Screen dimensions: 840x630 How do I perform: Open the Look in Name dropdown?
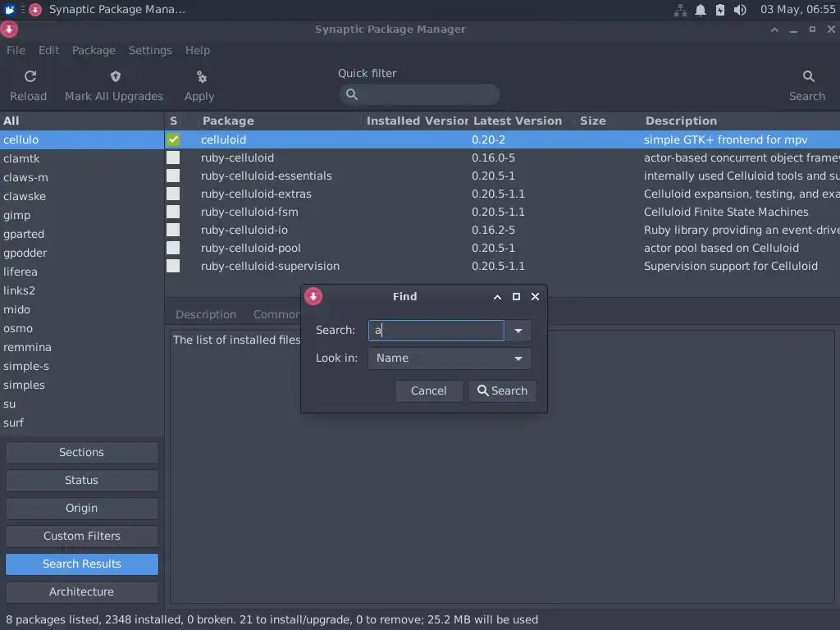[450, 358]
